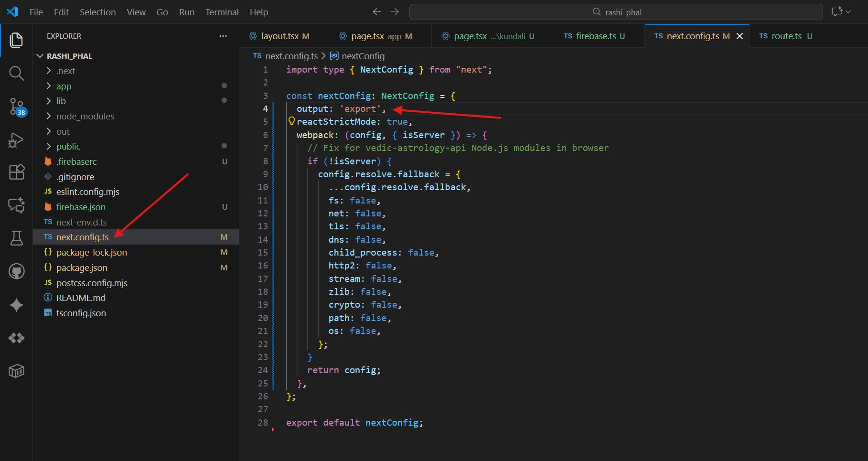Open the Explorer view in activity bar
Image resolution: width=868 pixels, height=461 pixels.
tap(16, 40)
